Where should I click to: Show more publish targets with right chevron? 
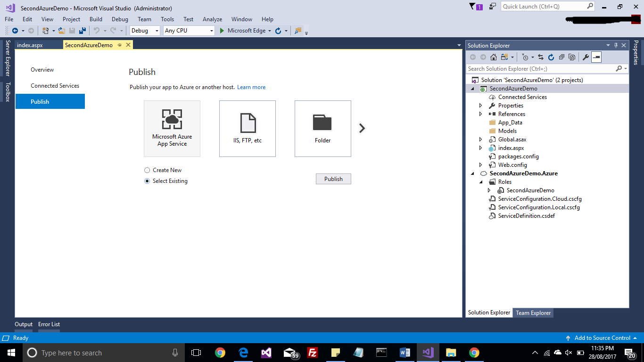(362, 128)
